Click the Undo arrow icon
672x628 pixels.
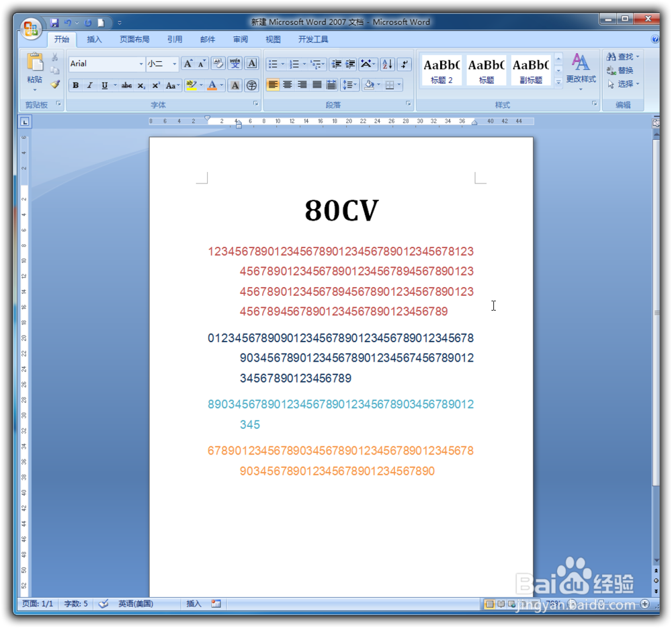pyautogui.click(x=68, y=23)
